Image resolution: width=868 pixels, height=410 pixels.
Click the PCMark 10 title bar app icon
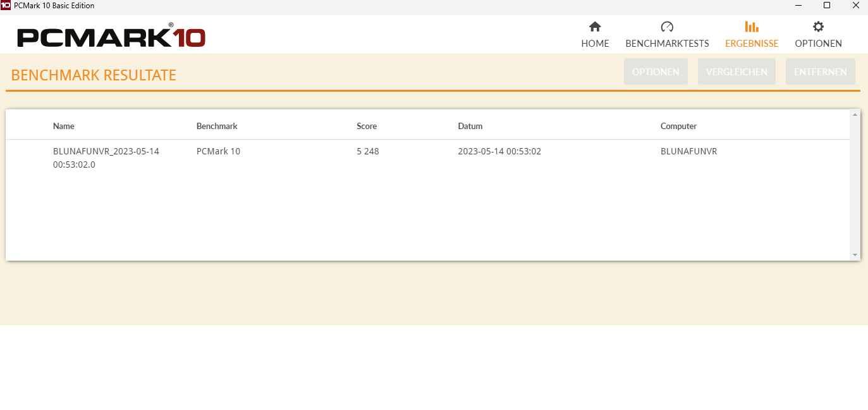6,6
